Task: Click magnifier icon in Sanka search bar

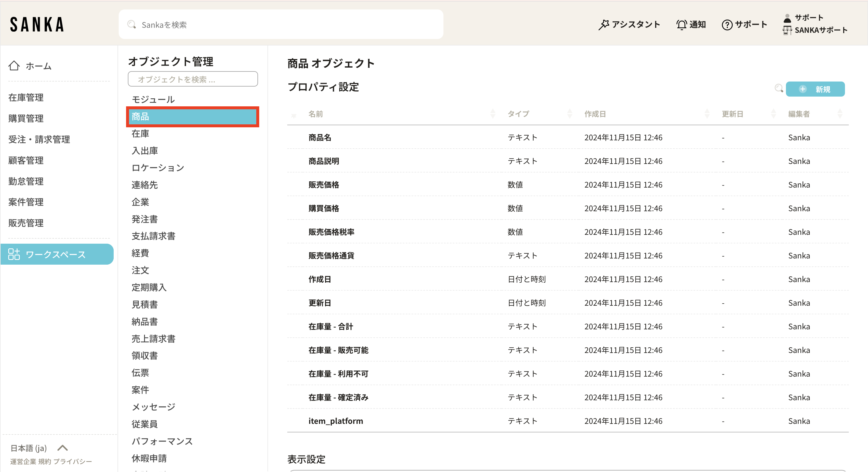Action: pyautogui.click(x=131, y=25)
